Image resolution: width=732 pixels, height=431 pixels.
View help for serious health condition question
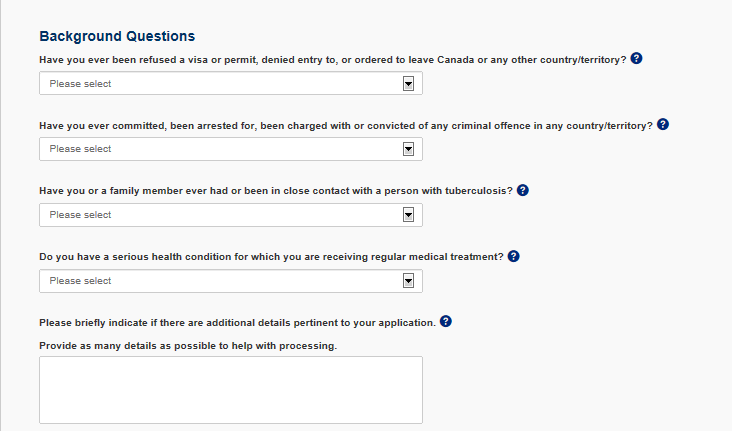[x=514, y=256]
